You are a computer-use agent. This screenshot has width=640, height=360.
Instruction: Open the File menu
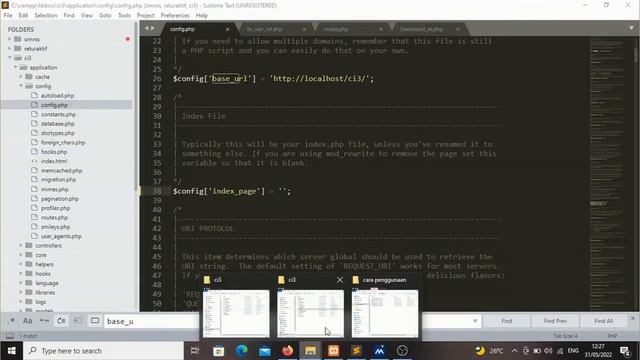click(8, 16)
